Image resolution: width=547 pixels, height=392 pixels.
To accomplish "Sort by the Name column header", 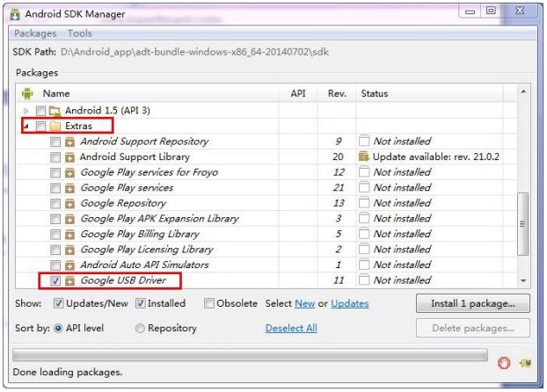I will point(55,93).
